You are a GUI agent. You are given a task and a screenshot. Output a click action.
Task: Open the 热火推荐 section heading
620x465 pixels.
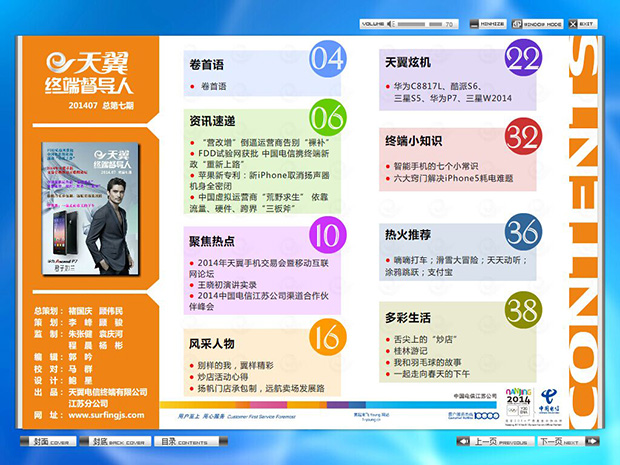(408, 235)
